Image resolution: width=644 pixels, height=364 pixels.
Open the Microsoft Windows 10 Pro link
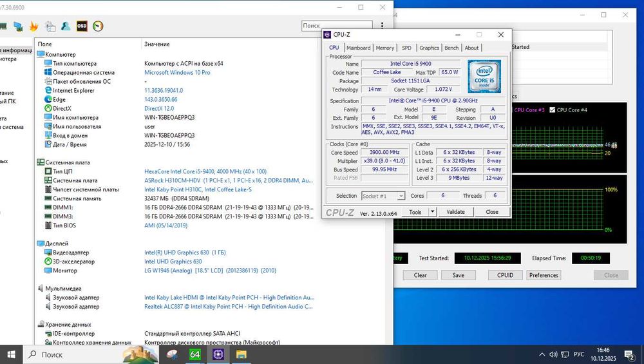[x=177, y=72]
